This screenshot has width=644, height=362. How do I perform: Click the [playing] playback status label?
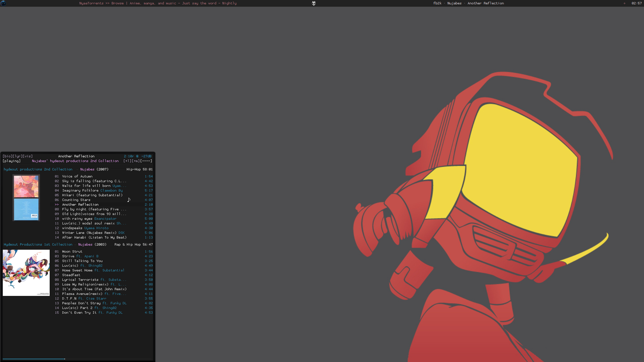(11, 161)
